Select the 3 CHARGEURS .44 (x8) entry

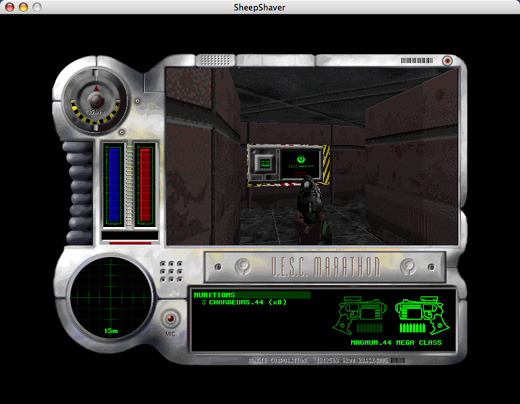(x=244, y=303)
